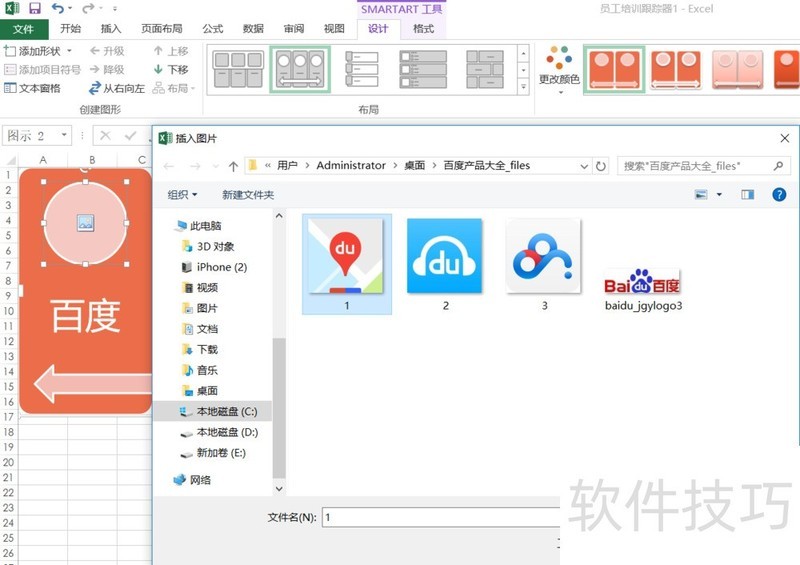Screen dimensions: 800x565
Task: Click 桌面 in the path breadcrumb
Action: (x=414, y=165)
